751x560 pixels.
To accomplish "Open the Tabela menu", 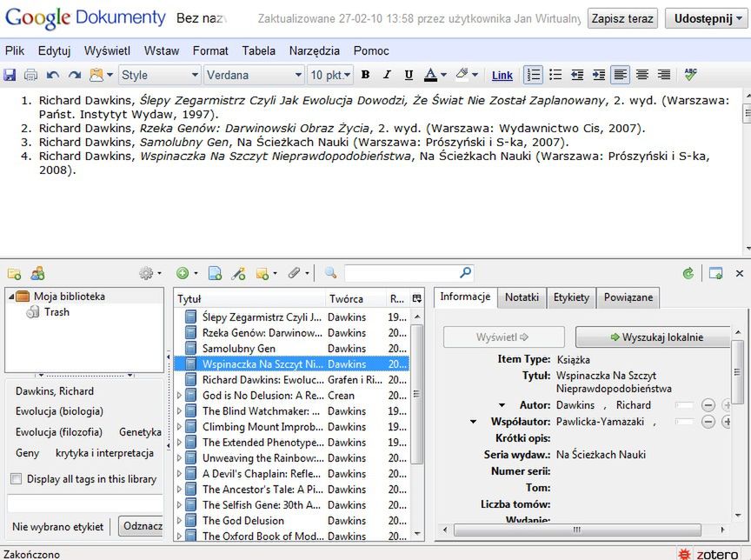I will tap(259, 50).
